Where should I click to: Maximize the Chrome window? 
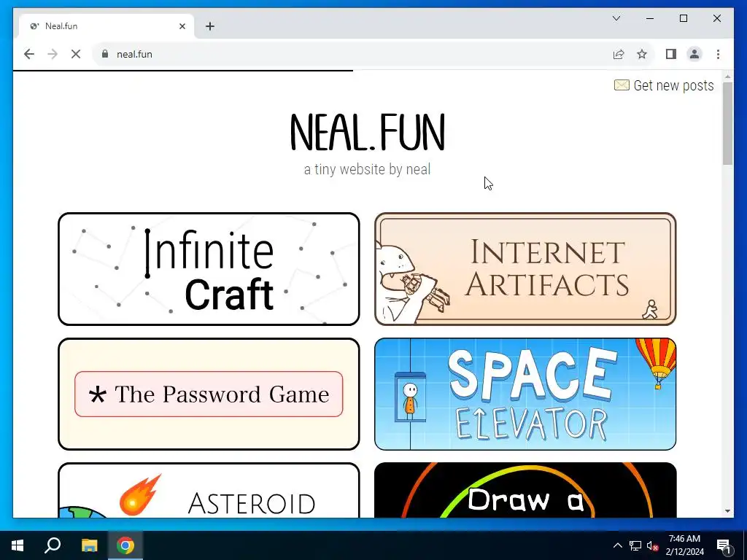(683, 18)
